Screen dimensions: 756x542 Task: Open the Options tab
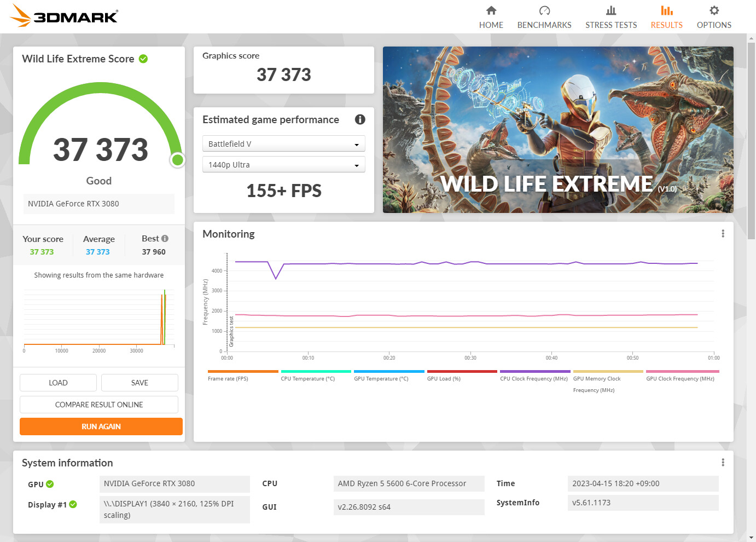point(714,18)
